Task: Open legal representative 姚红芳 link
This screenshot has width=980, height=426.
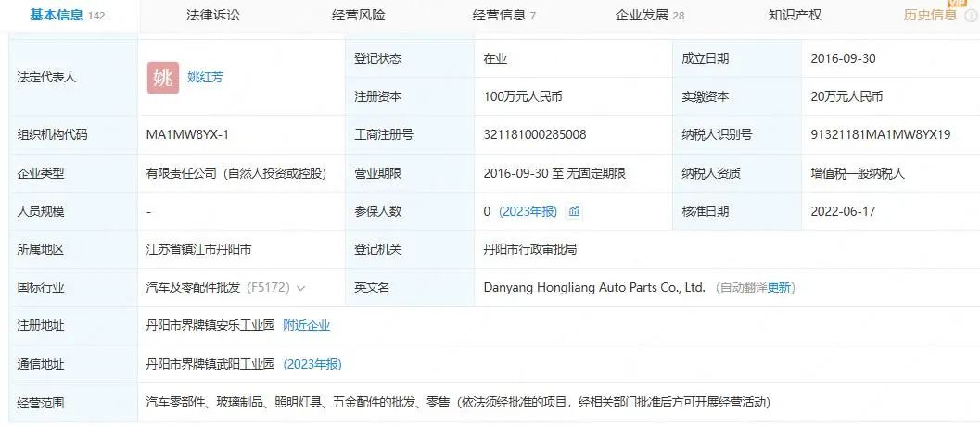Action: coord(205,78)
